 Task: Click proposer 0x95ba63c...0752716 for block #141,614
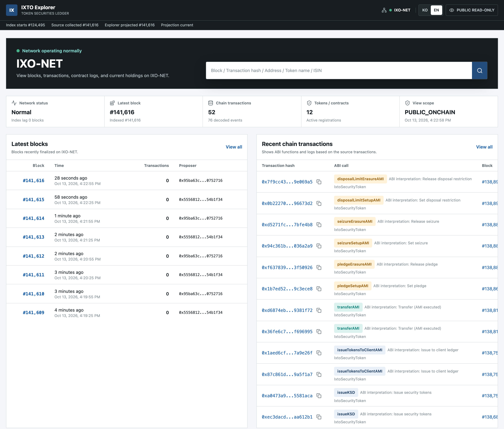pyautogui.click(x=201, y=218)
